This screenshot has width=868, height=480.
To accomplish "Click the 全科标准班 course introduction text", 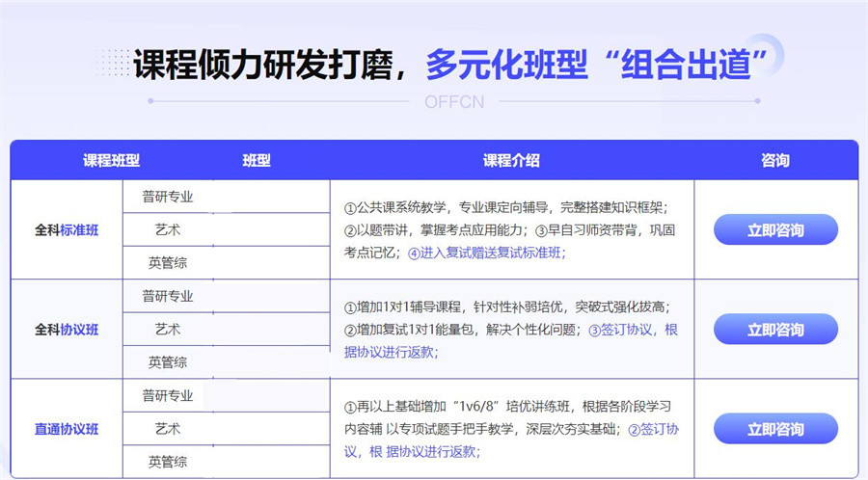I will tap(509, 230).
